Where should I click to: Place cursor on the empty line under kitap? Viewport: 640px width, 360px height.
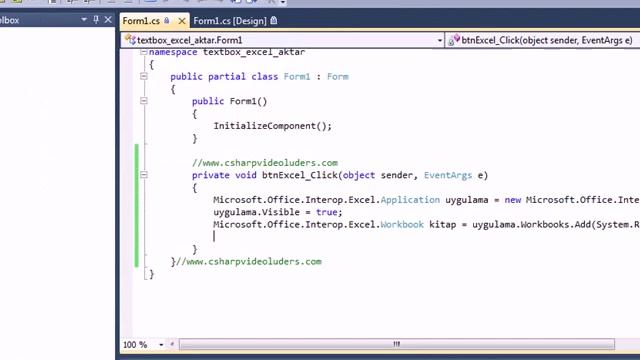pos(214,236)
